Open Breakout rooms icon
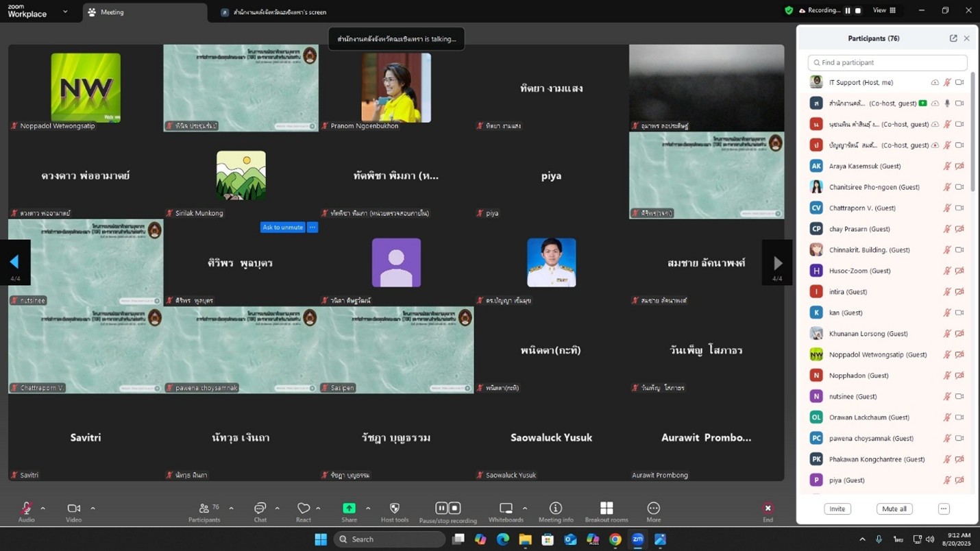The image size is (980, 551). [607, 509]
